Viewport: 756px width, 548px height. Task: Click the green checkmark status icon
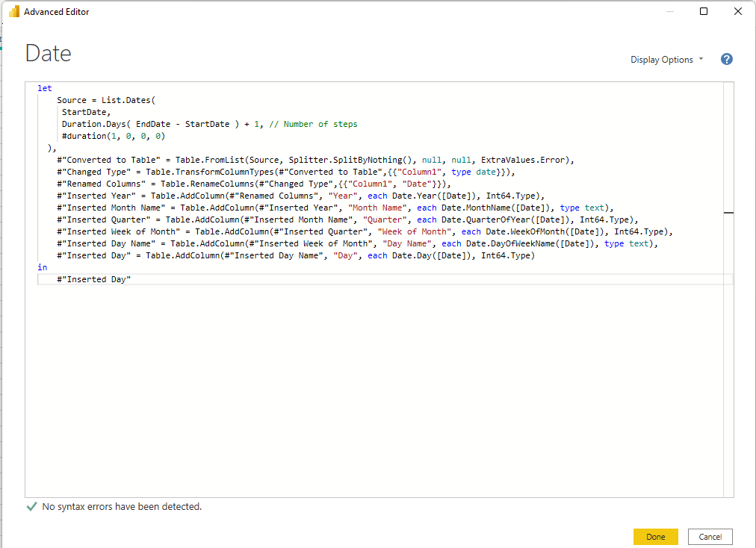[32, 506]
